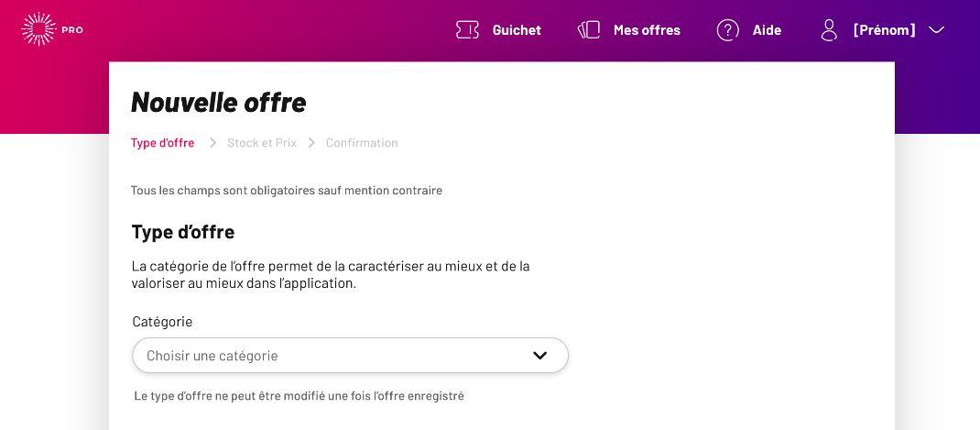Go to the Confirmation step
Viewport: 980px width, 430px height.
(362, 143)
